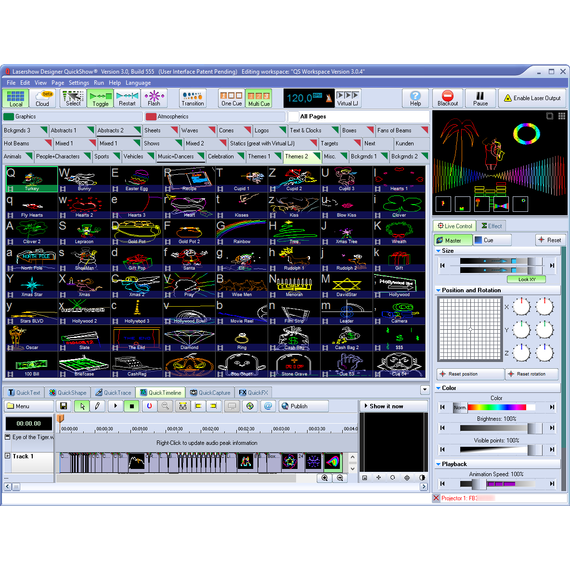The width and height of the screenshot is (570, 570).
Task: Adjust the Animation Speed slider
Action: coord(497,484)
